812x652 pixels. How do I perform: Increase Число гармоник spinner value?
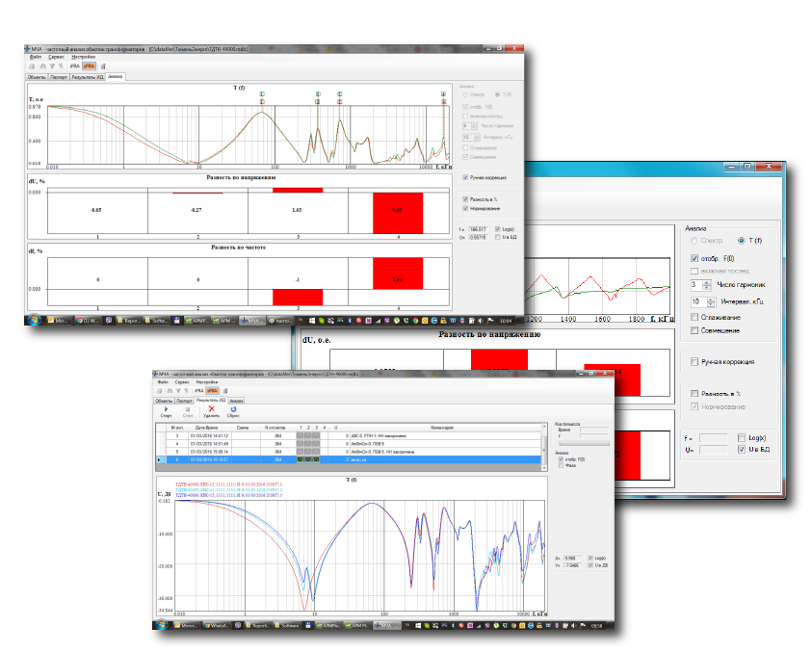click(x=707, y=281)
